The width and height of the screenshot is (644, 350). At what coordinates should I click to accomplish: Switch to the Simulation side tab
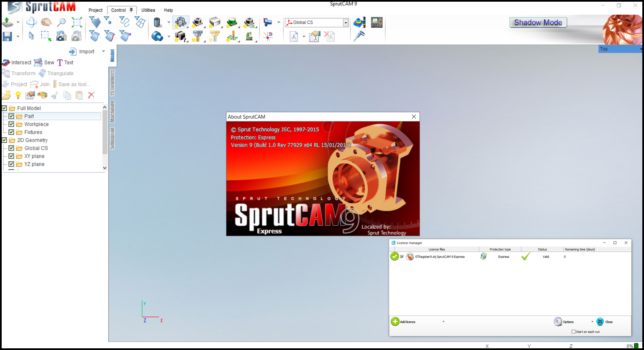(x=112, y=138)
